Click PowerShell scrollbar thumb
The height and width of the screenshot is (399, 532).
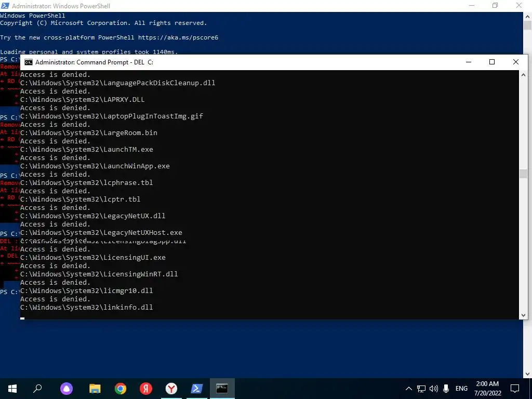pos(528,25)
